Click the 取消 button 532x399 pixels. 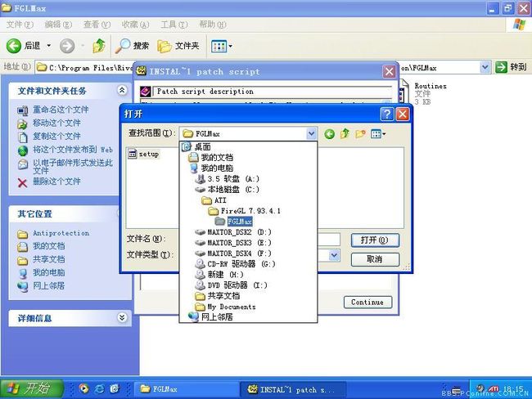click(x=375, y=259)
